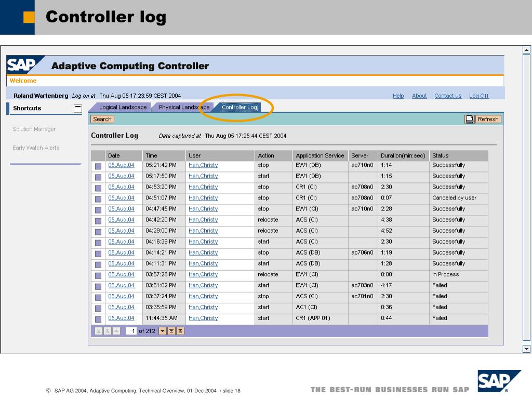
Task: Click the print icon beside Refresh
Action: [x=470, y=119]
